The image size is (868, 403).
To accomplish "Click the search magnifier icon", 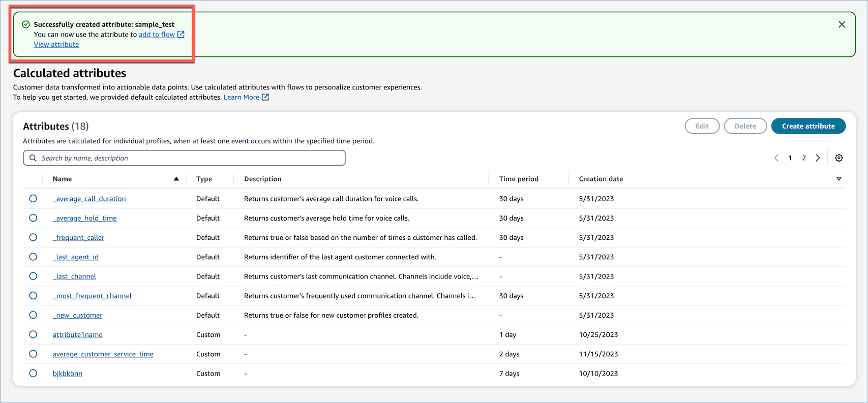I will [x=33, y=158].
